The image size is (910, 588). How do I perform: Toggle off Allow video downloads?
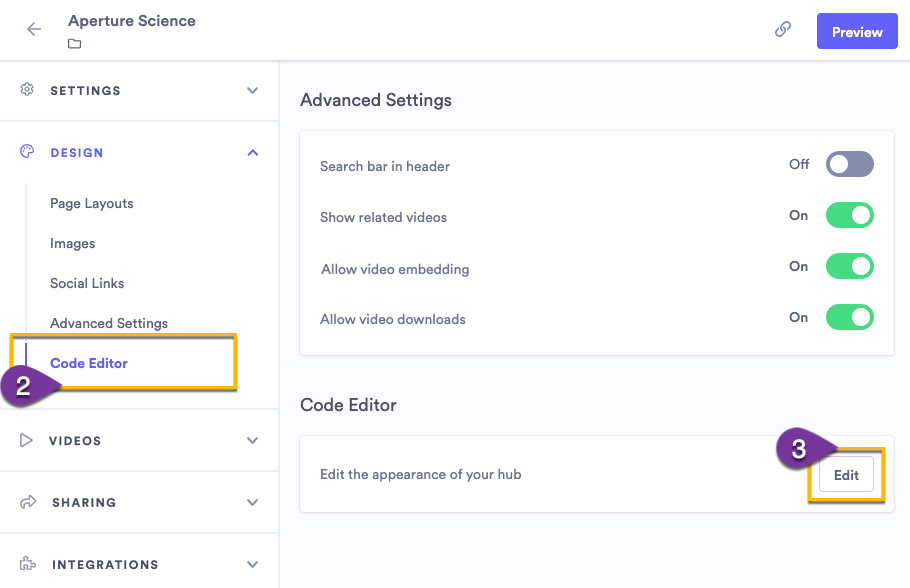pos(849,316)
